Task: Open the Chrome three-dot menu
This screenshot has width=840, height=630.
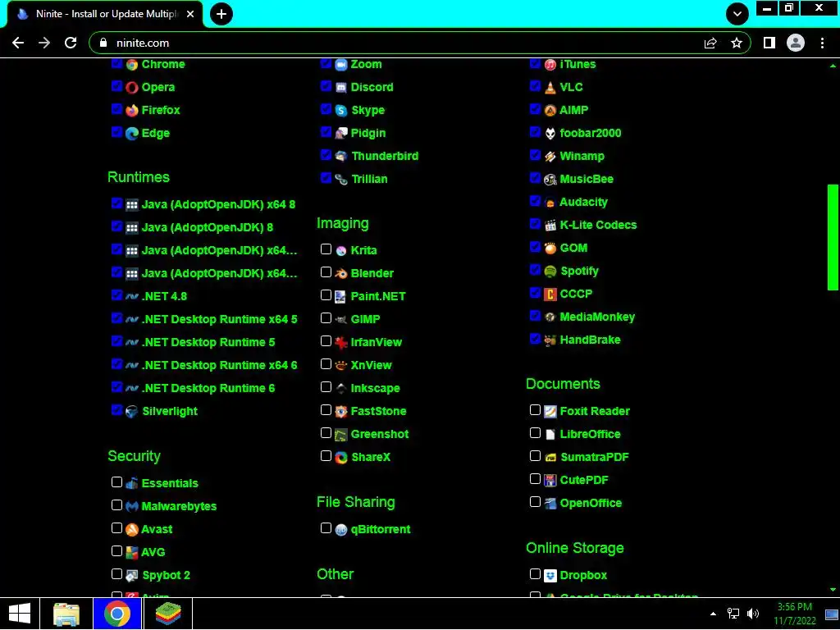Action: (822, 43)
